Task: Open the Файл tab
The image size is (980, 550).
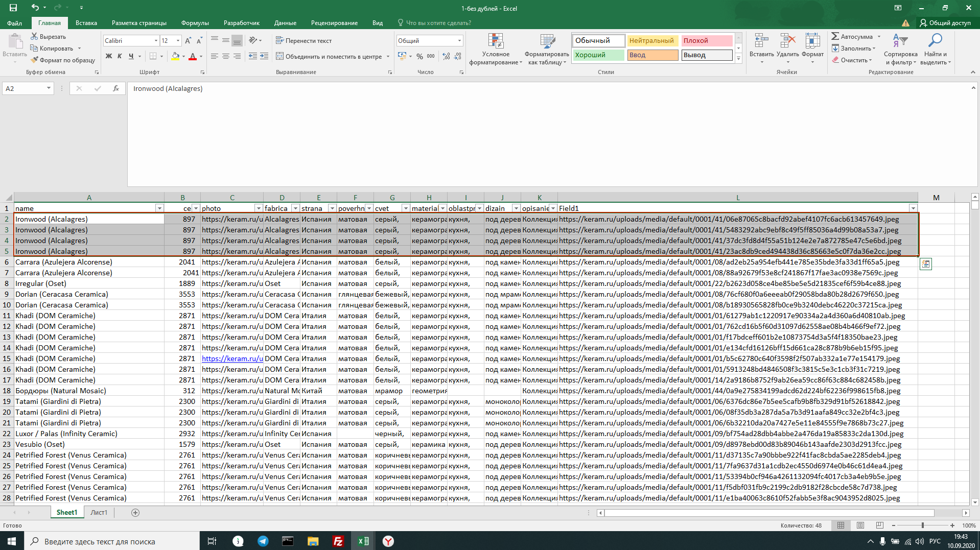Action: [14, 23]
